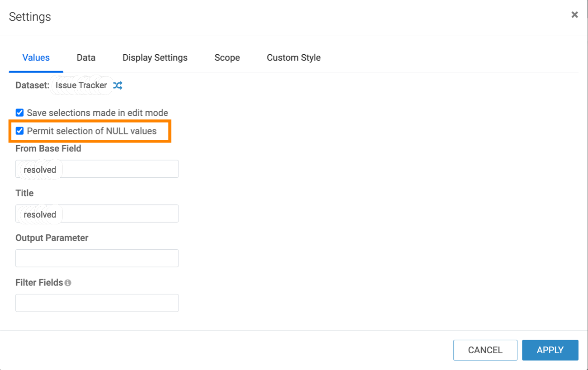Uncheck Save selections made in edit mode

tap(20, 113)
